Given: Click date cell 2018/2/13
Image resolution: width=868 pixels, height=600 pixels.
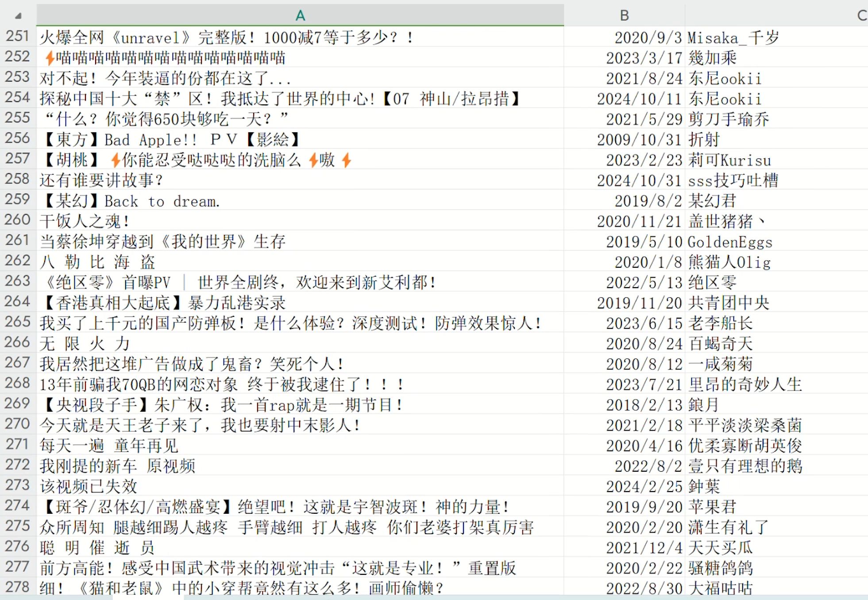Looking at the screenshot, I should (625, 404).
